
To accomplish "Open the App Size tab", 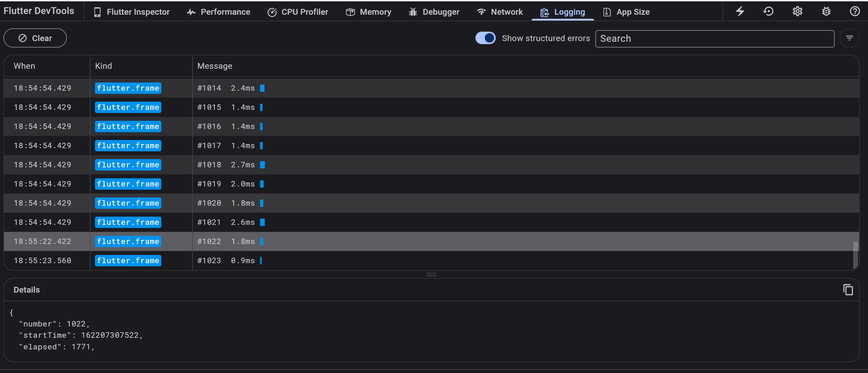I will pos(626,12).
